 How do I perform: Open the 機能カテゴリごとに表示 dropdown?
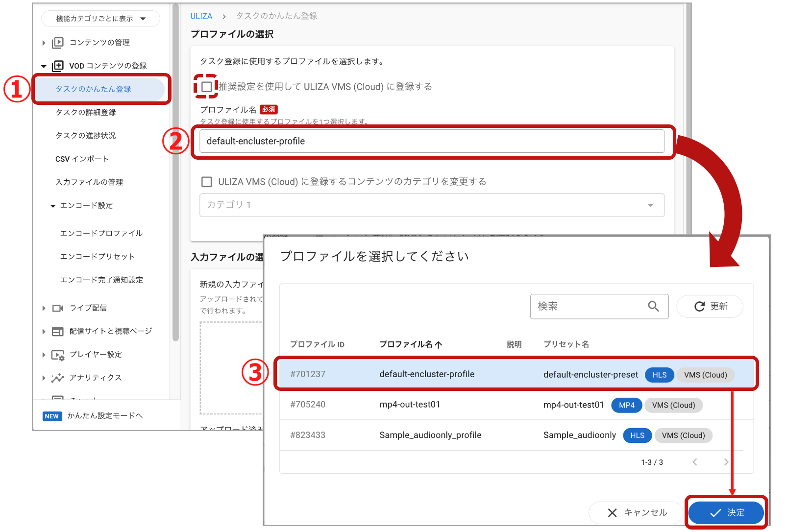coord(100,19)
